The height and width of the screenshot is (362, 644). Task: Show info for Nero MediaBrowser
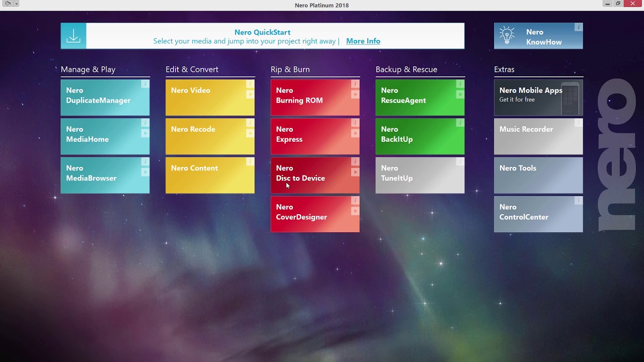pyautogui.click(x=145, y=161)
